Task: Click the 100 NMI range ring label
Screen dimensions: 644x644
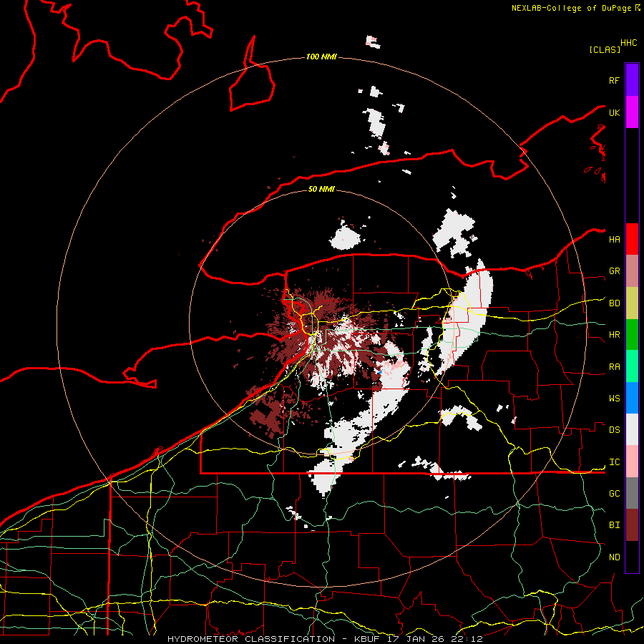Action: point(321,57)
